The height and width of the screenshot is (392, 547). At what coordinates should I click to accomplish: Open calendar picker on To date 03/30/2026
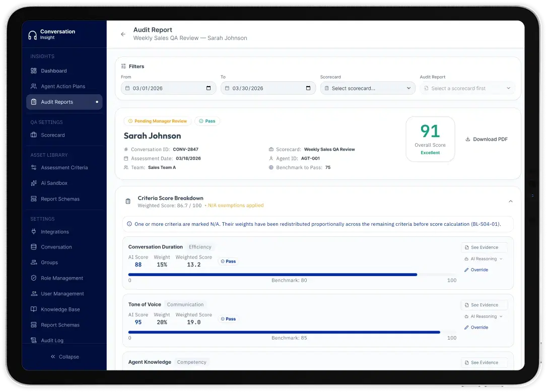pyautogui.click(x=308, y=88)
